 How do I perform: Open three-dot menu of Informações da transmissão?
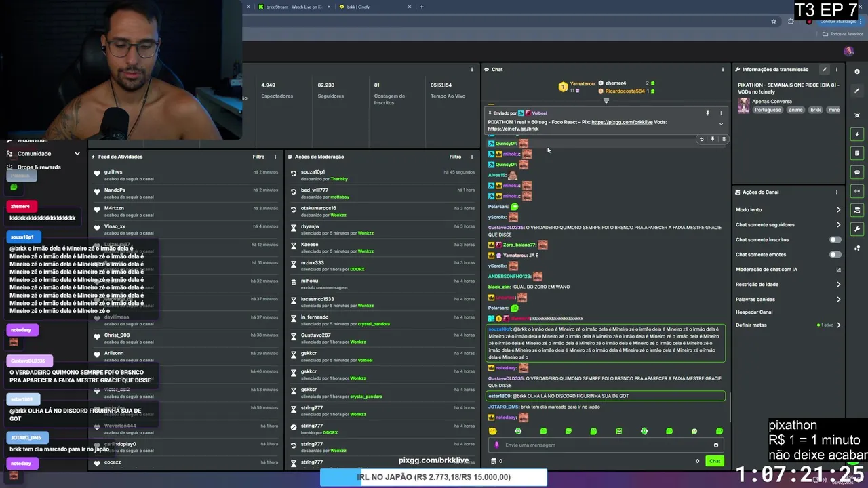click(837, 69)
